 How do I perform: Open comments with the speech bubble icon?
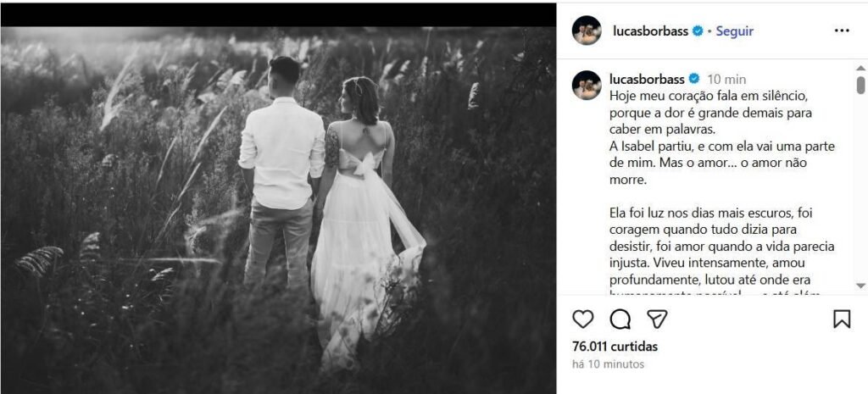click(x=620, y=319)
